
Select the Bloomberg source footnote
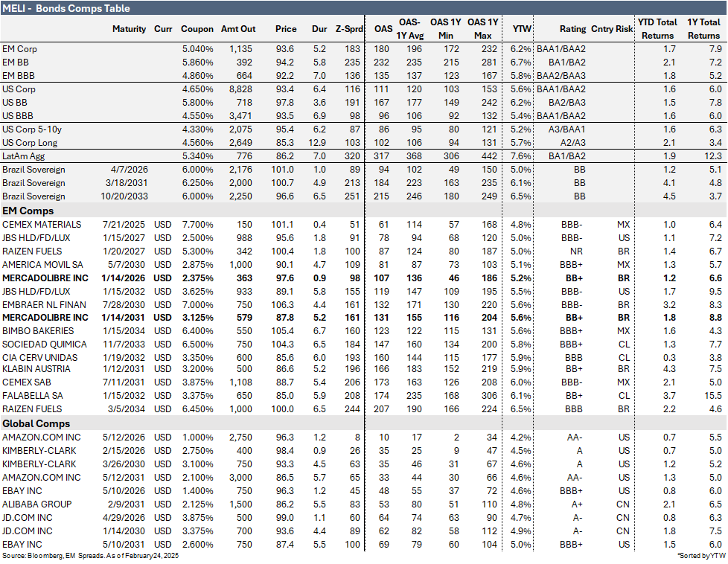pos(90,556)
